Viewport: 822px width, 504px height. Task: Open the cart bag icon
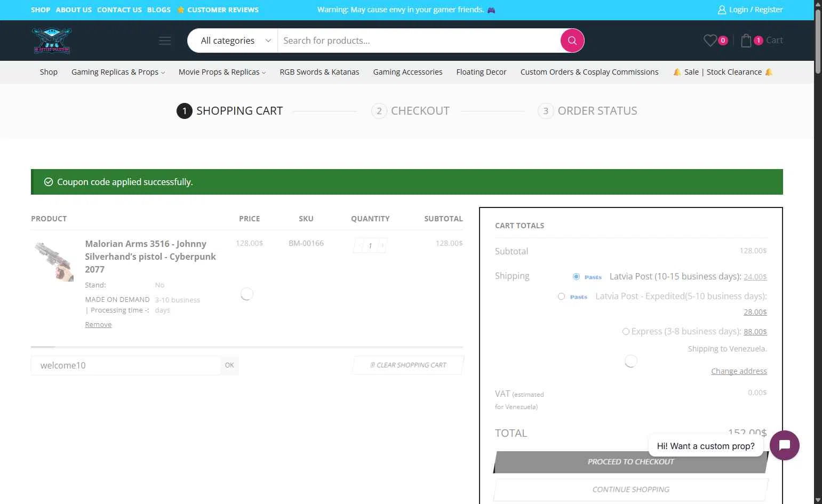[x=746, y=40]
